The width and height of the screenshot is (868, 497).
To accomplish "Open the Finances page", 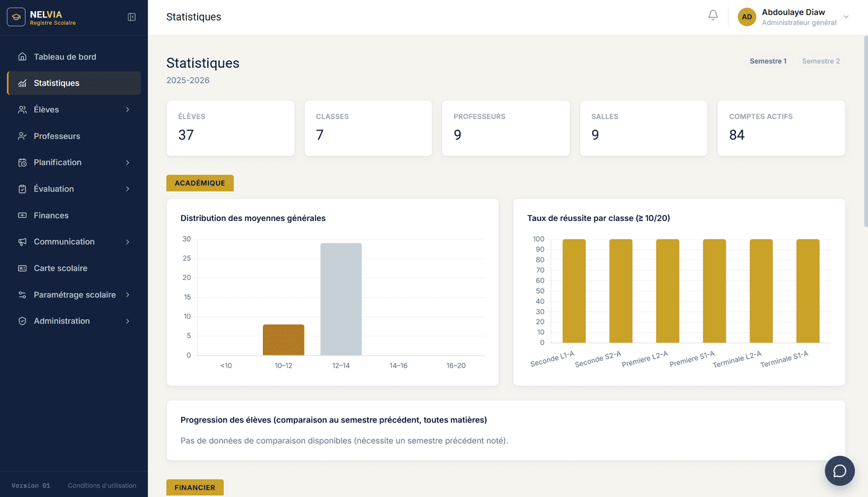I will coord(74,215).
